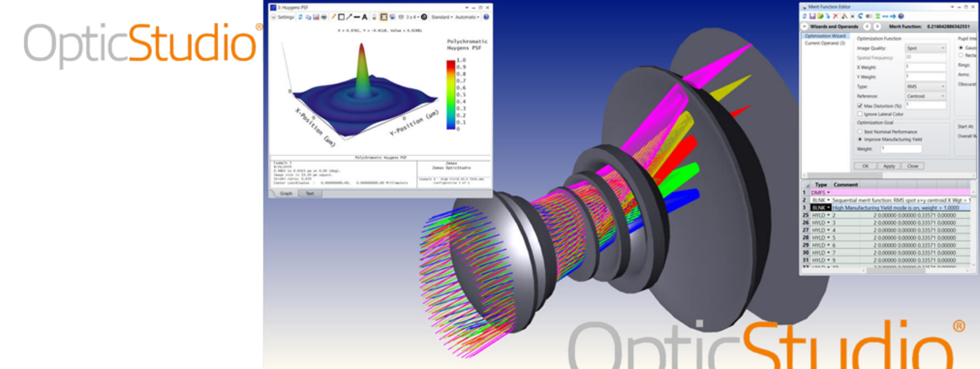Click the lock icon in PSF toolbar
Viewport: 980px width, 369px height.
374,17
